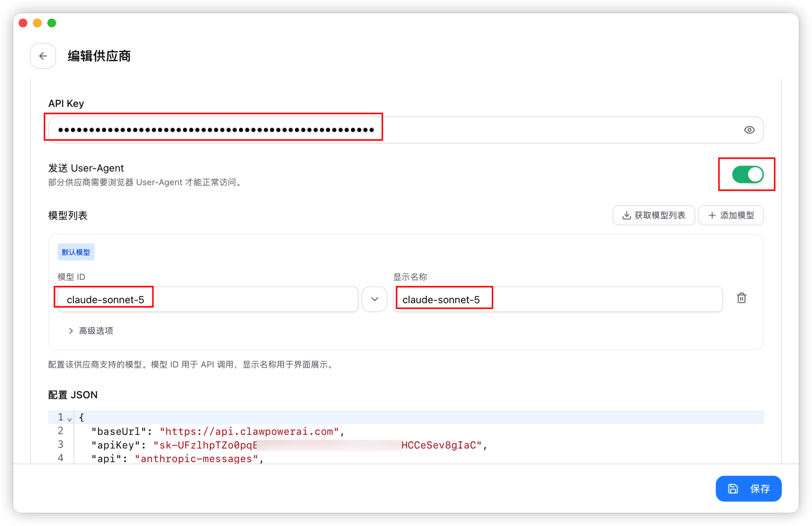
Task: Reveal API key with the eye icon
Action: pos(749,130)
